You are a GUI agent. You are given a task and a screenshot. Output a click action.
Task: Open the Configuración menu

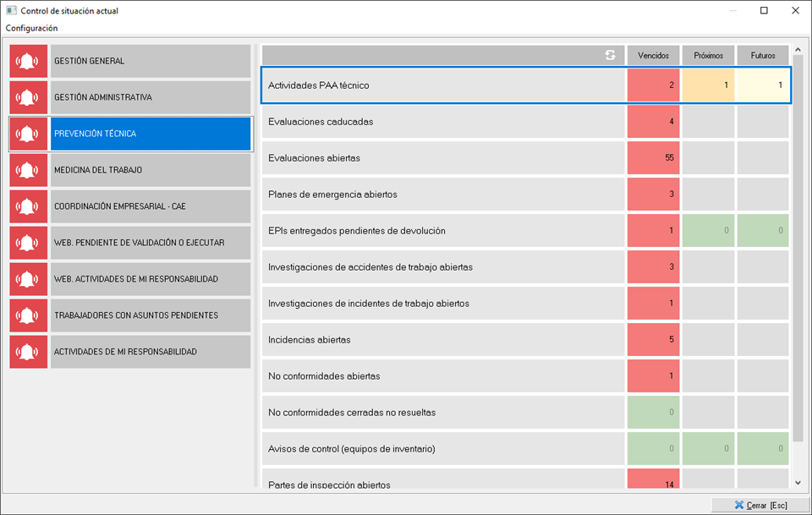tap(31, 28)
